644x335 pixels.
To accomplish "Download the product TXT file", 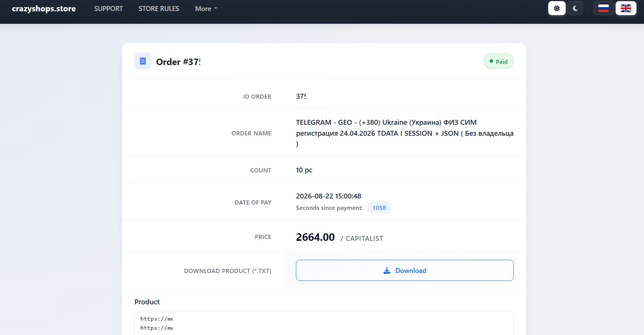I will pyautogui.click(x=404, y=270).
